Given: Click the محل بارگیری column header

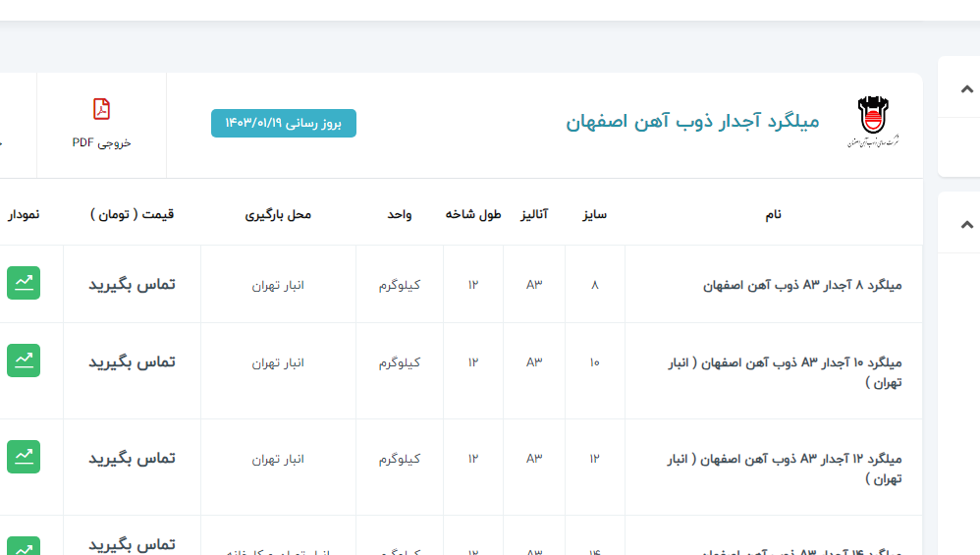Looking at the screenshot, I should point(278,214).
